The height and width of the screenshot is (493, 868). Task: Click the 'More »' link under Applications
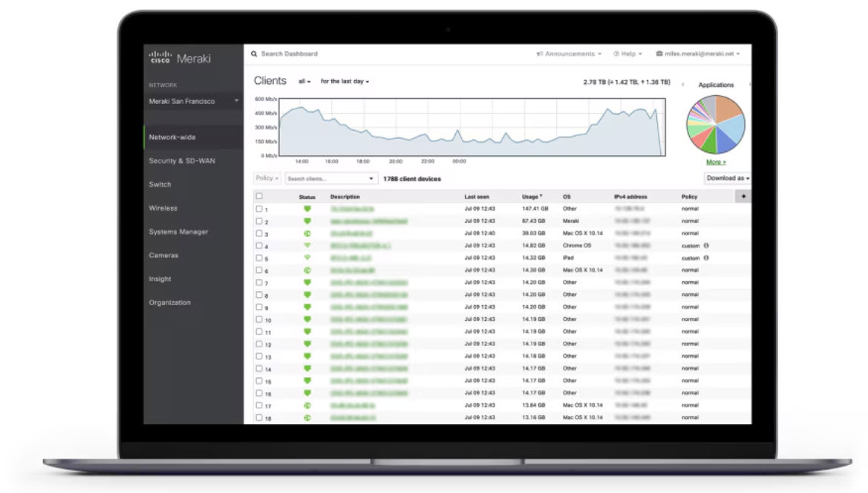tap(716, 162)
